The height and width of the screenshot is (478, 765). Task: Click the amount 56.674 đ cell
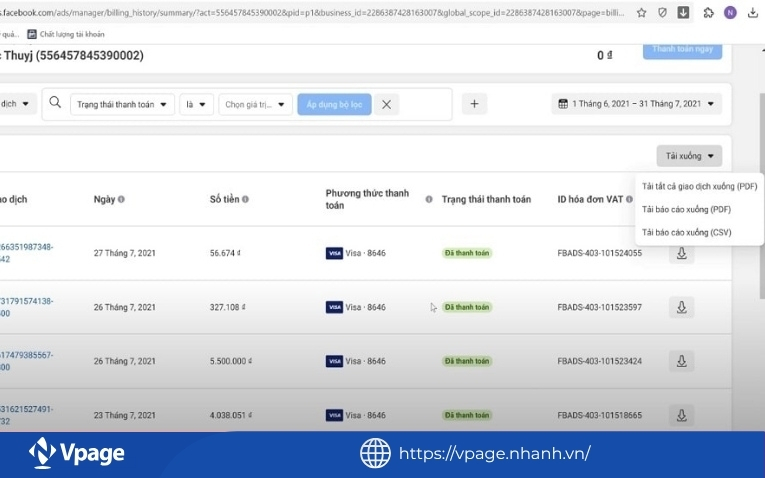point(225,253)
